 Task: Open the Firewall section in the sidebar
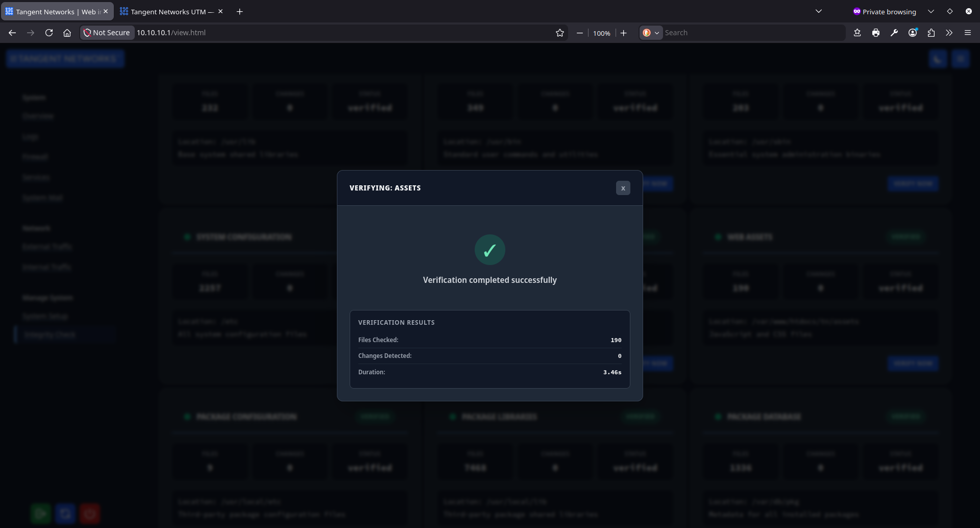point(35,156)
